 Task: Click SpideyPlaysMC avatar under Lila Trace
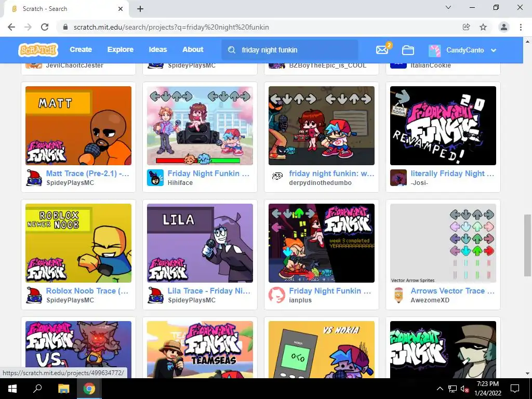(155, 295)
